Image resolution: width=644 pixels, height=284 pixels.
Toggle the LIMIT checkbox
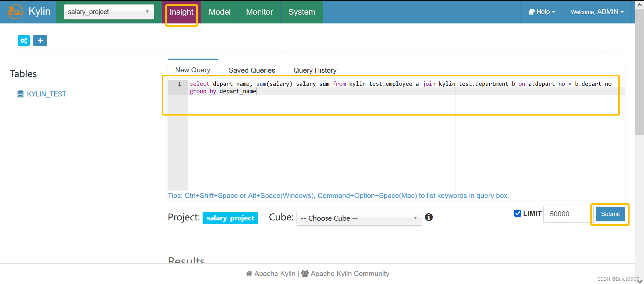pos(518,213)
